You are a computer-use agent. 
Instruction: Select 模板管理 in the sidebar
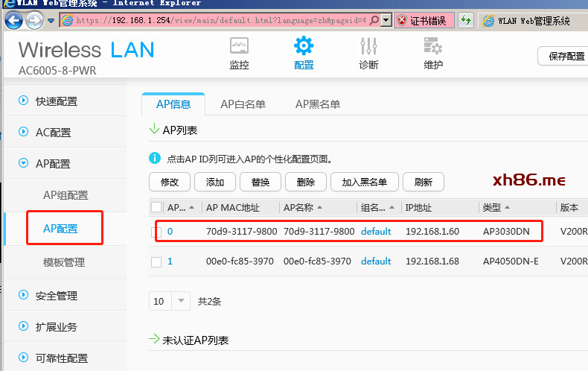[x=64, y=262]
